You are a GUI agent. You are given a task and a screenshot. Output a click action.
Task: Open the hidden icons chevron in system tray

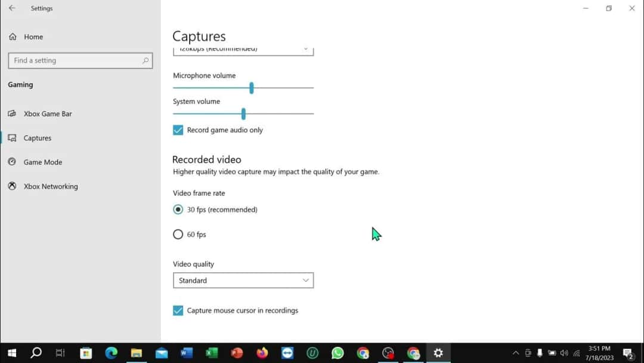click(515, 353)
